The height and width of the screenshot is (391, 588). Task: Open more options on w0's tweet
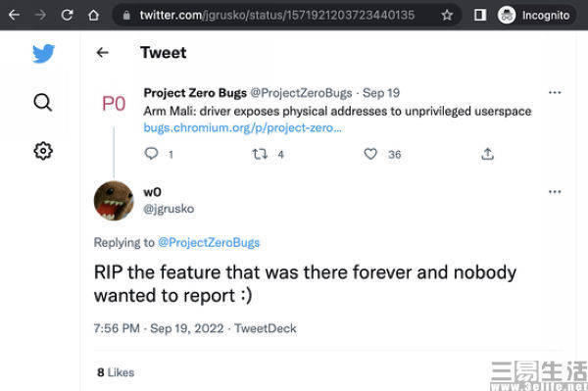(555, 192)
